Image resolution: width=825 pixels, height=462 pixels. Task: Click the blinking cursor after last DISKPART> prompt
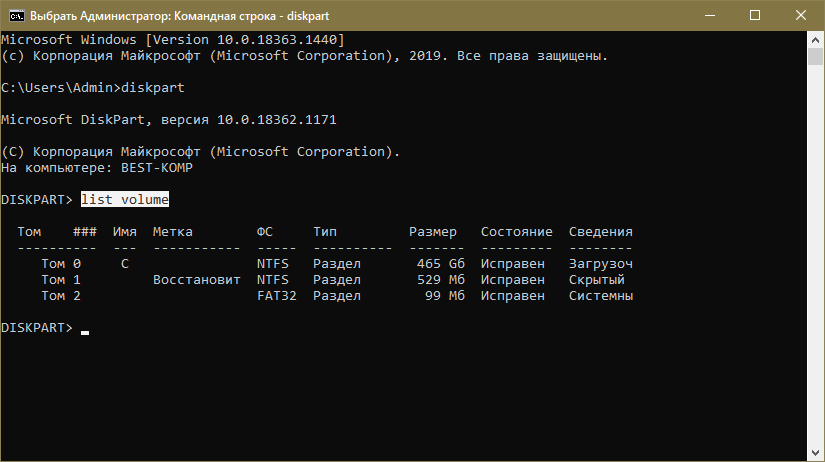coord(85,329)
